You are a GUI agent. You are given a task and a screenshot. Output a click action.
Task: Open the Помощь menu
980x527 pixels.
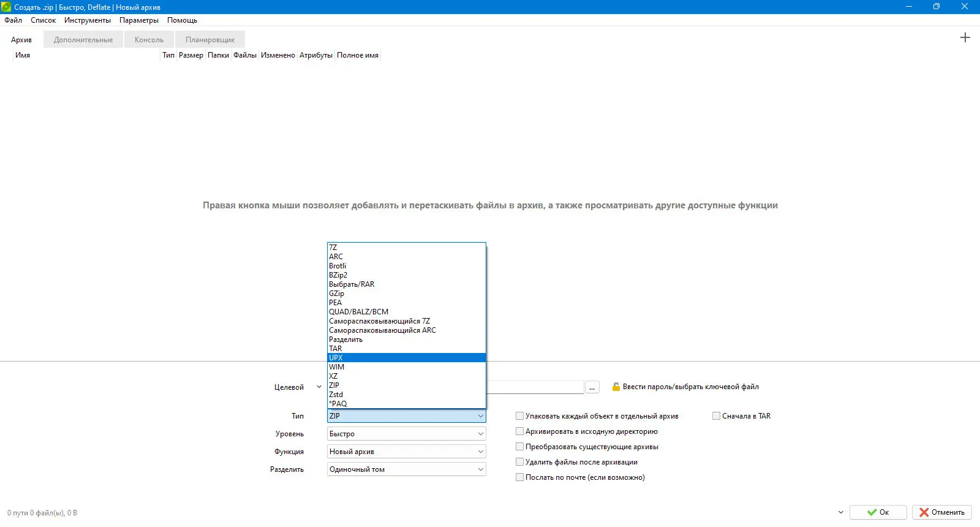[182, 20]
